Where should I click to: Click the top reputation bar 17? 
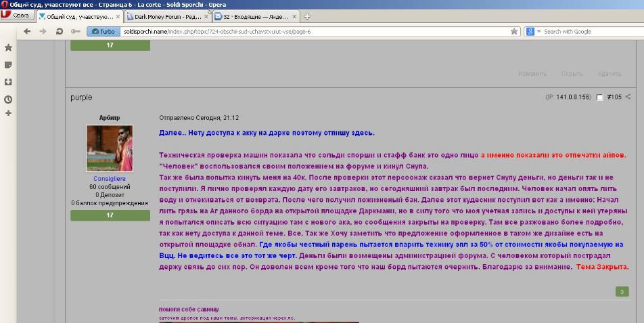pyautogui.click(x=110, y=45)
